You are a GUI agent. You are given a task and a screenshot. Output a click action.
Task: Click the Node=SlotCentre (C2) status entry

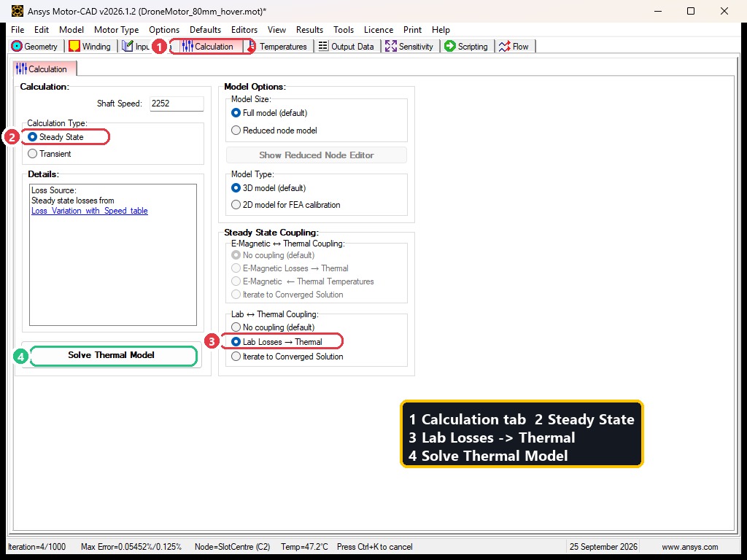(233, 547)
